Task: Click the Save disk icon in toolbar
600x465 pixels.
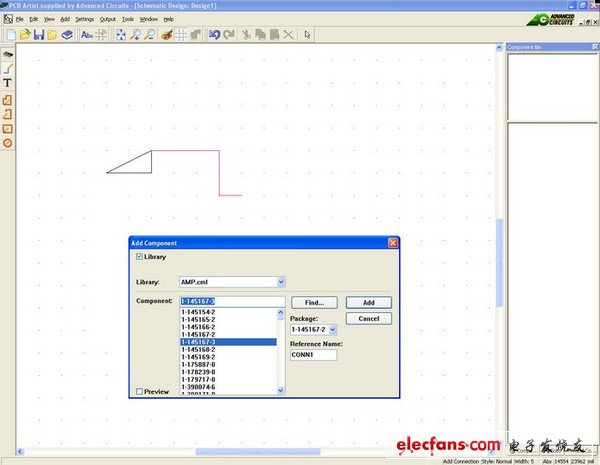Action: [x=38, y=35]
